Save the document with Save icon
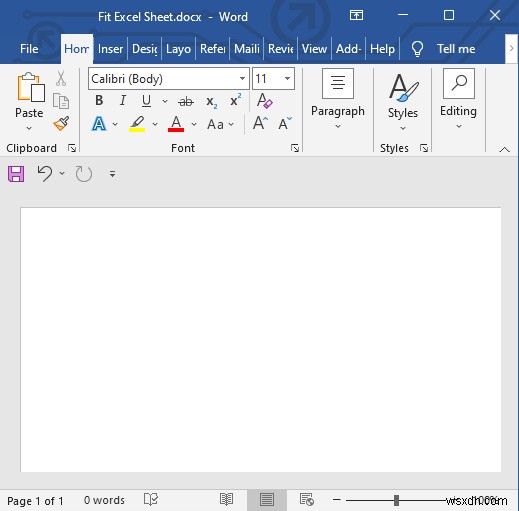Viewport: 519px width, 511px height. [16, 174]
